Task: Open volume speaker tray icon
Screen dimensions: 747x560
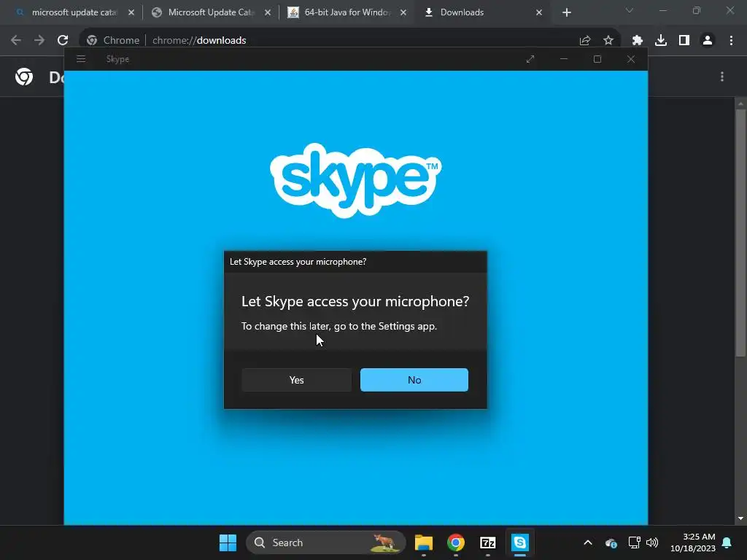Action: pos(652,542)
